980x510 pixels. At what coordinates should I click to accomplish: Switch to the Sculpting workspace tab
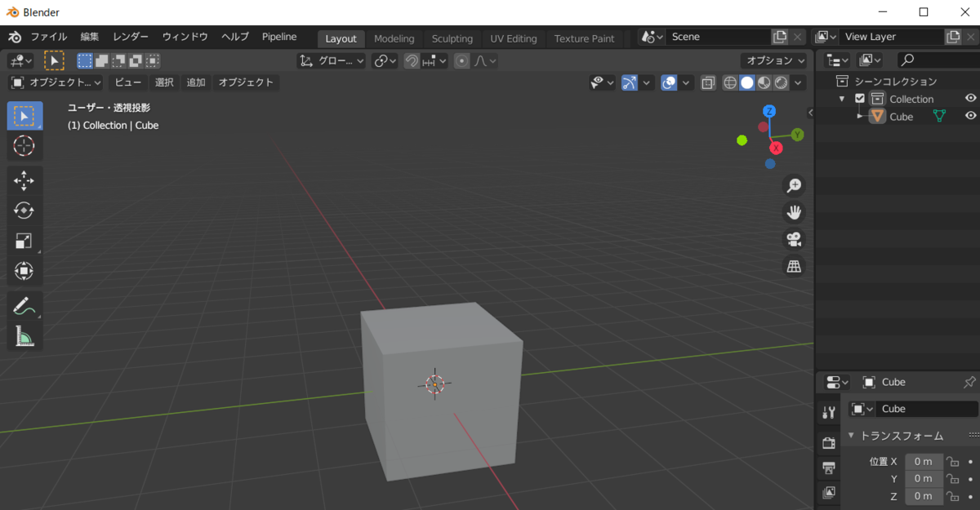pos(452,38)
